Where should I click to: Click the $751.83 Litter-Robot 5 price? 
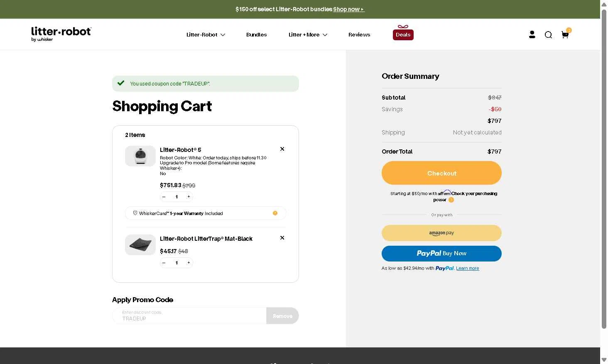click(170, 185)
